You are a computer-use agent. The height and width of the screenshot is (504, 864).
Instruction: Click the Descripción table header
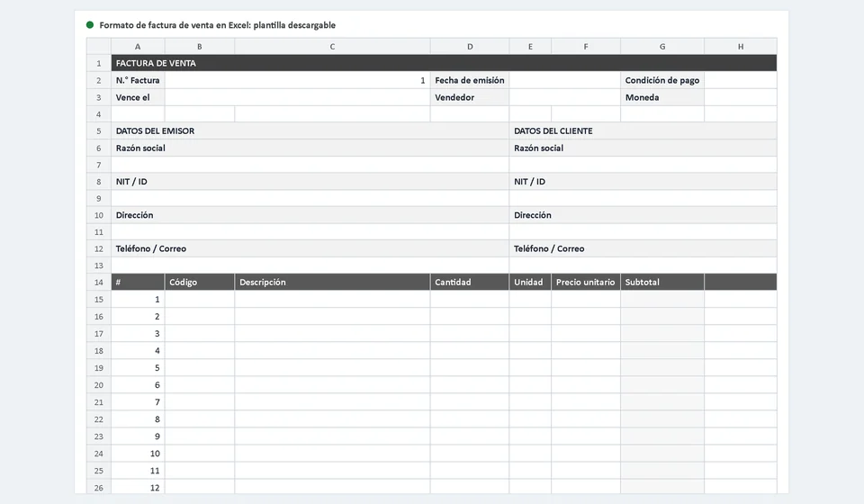pyautogui.click(x=332, y=282)
